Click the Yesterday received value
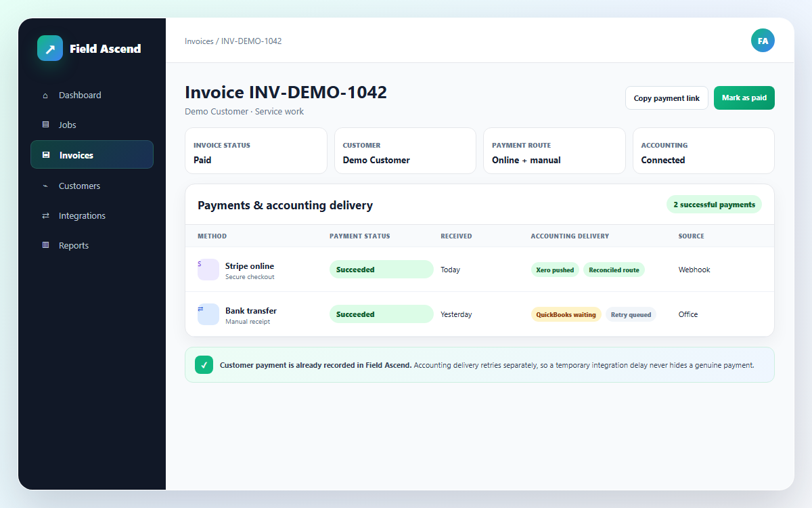 [x=456, y=314]
